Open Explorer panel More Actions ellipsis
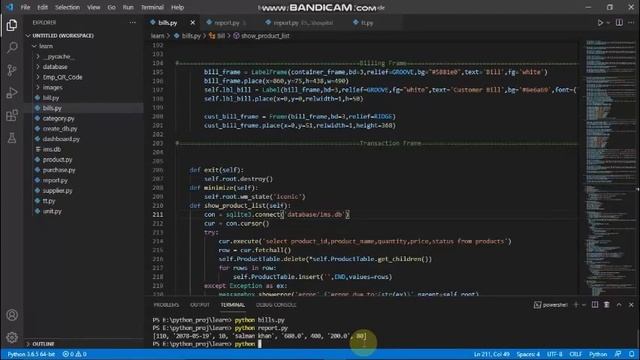The image size is (640, 360). point(133,22)
